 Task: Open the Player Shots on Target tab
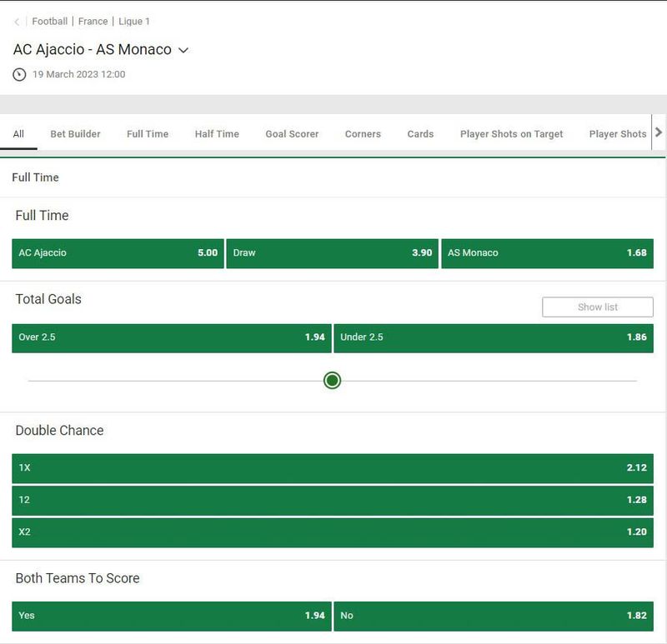(511, 134)
